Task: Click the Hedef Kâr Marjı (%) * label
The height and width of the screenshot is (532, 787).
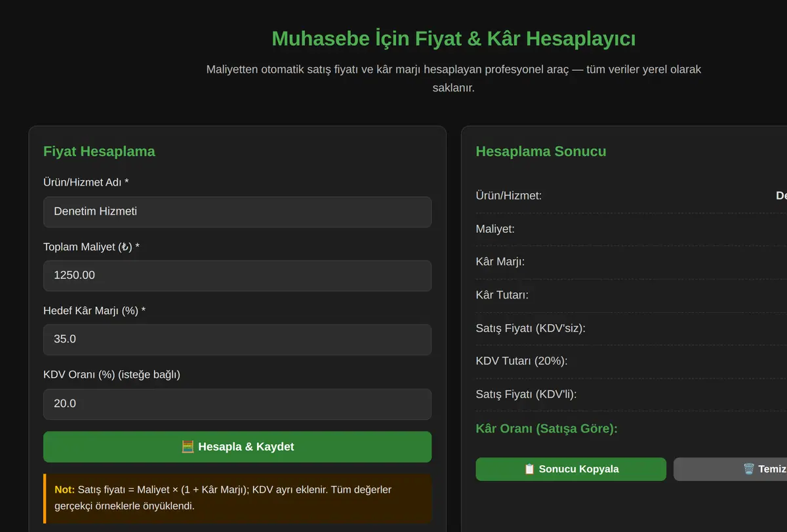Action: coord(94,310)
